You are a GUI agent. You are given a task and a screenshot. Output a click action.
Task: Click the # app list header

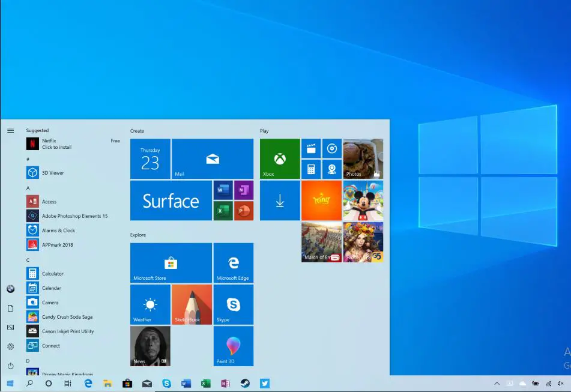[28, 159]
